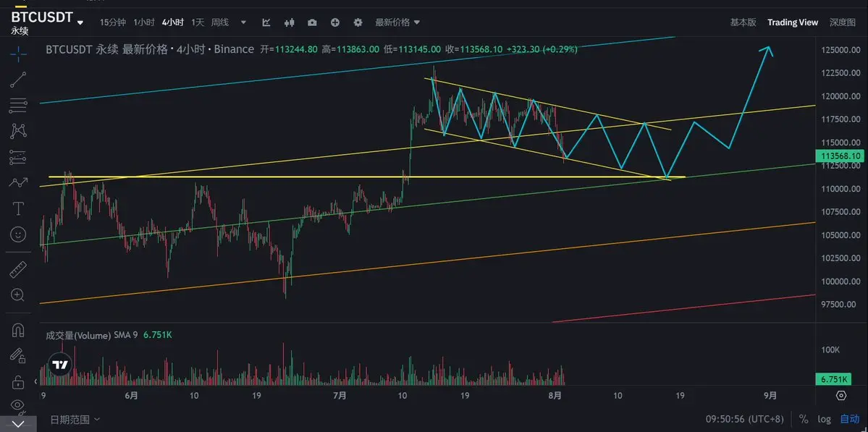Toggle logarithmic scale with log button

pos(823,419)
